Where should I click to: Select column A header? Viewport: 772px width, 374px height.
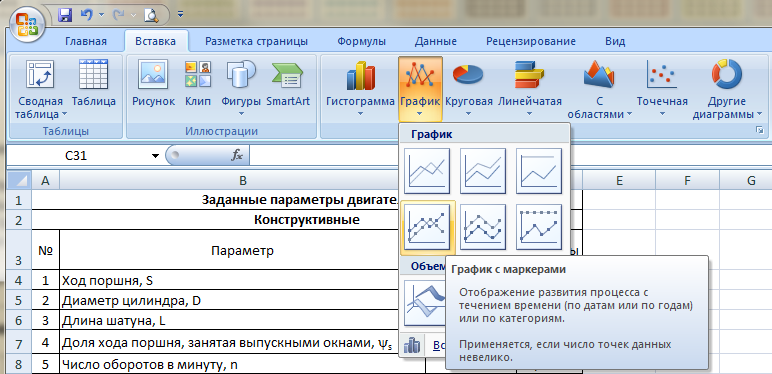pyautogui.click(x=45, y=181)
